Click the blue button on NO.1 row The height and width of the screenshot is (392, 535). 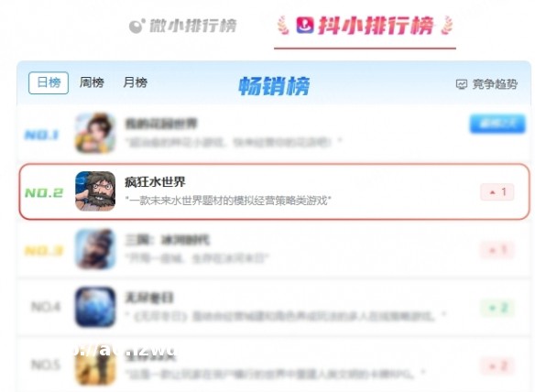pyautogui.click(x=497, y=124)
